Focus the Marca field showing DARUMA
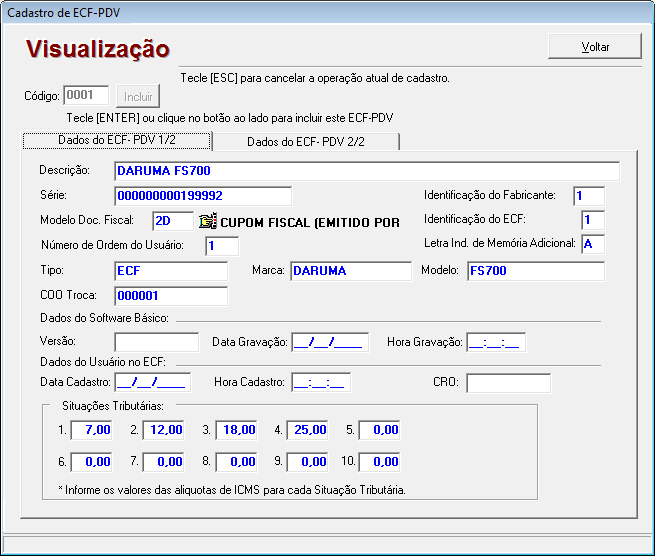 click(350, 271)
